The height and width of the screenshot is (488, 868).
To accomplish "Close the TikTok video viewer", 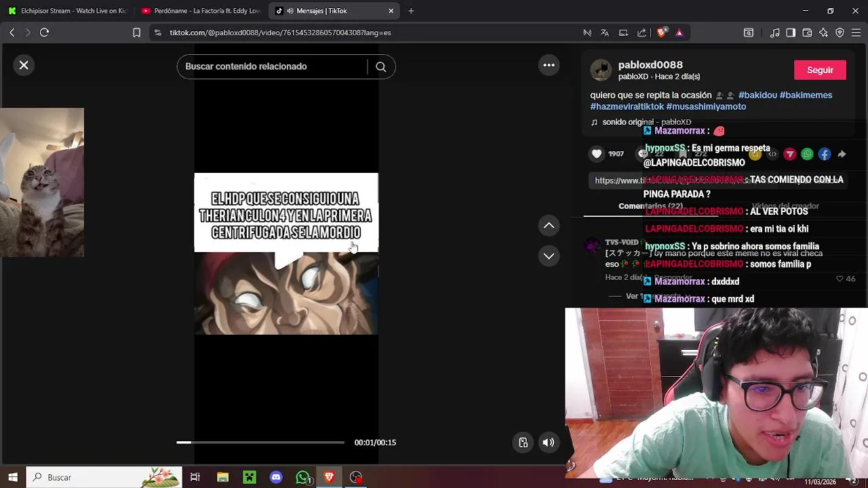I will point(24,65).
